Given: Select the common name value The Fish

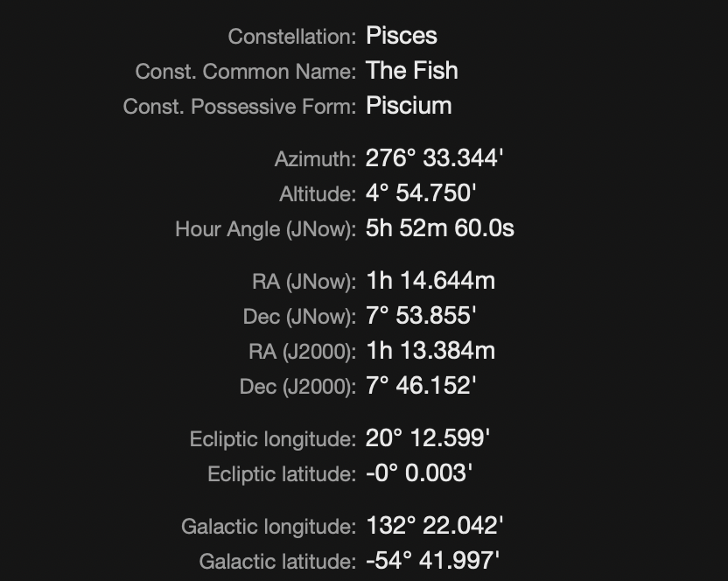Looking at the screenshot, I should [412, 71].
